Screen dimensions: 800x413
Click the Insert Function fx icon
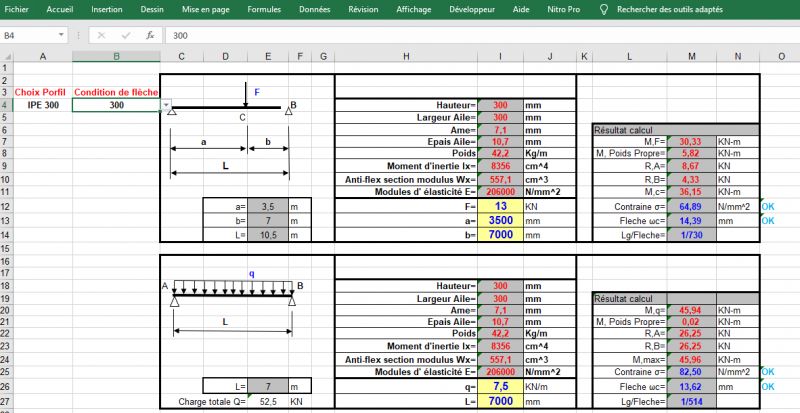149,35
